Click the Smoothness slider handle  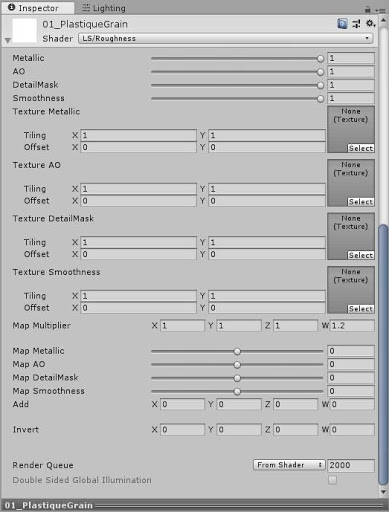(320, 99)
